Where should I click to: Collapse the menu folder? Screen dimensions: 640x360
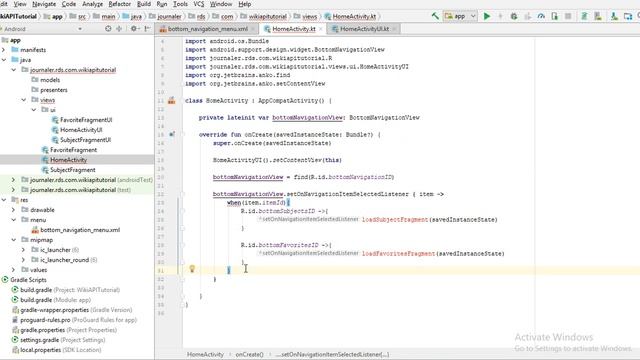tap(13, 220)
